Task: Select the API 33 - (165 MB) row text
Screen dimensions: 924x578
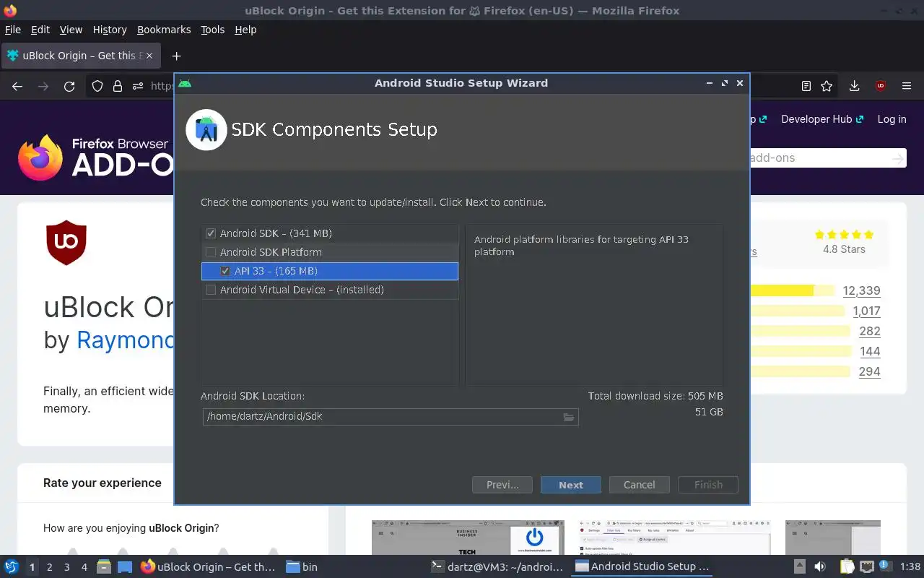Action: [276, 271]
